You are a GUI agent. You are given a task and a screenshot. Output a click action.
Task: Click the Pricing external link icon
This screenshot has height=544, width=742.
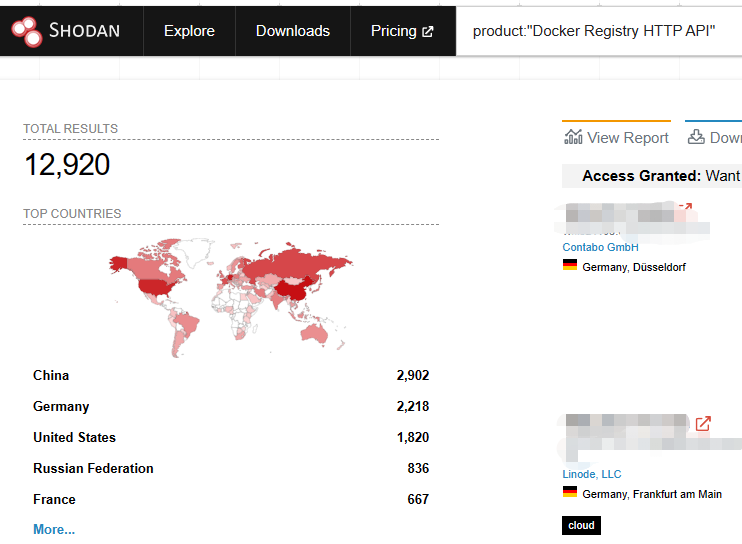click(428, 32)
